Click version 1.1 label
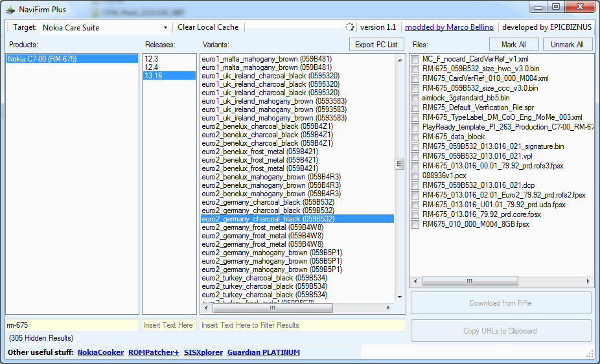 pos(378,27)
